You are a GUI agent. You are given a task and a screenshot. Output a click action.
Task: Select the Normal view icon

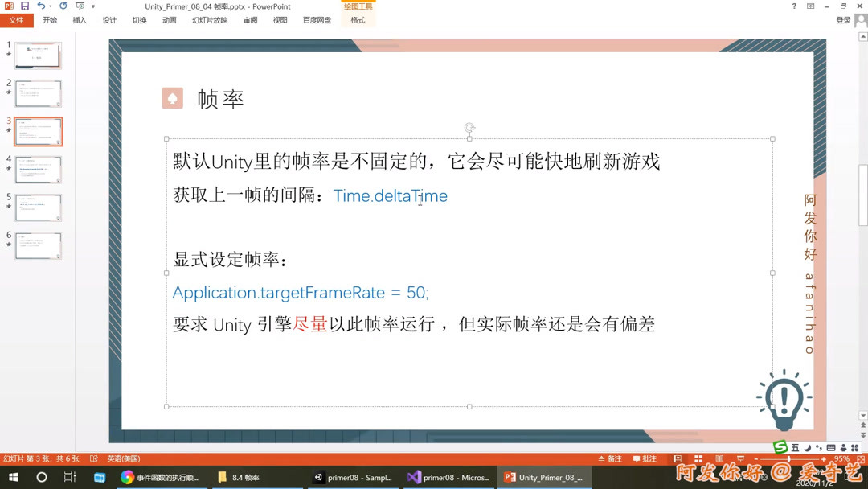[x=678, y=458]
